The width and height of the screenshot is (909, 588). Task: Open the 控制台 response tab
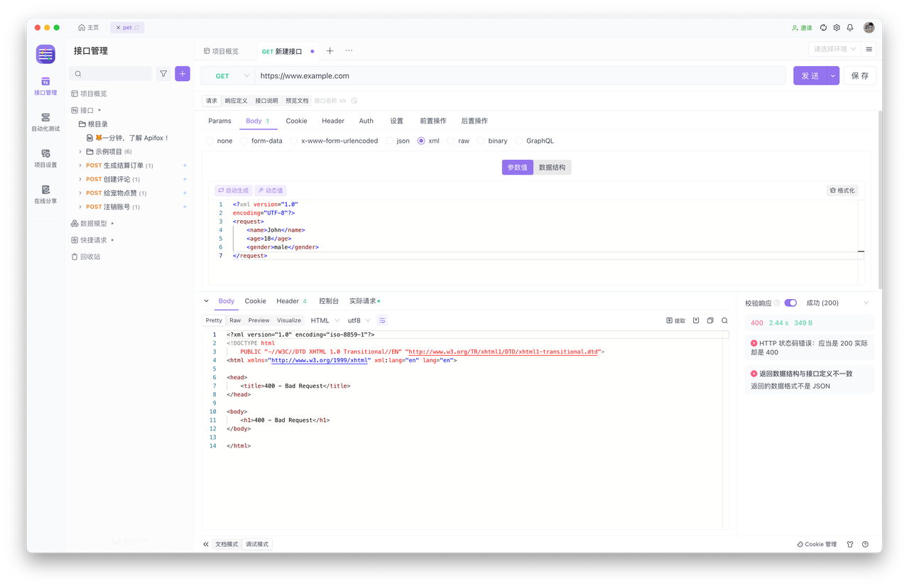pyautogui.click(x=329, y=301)
